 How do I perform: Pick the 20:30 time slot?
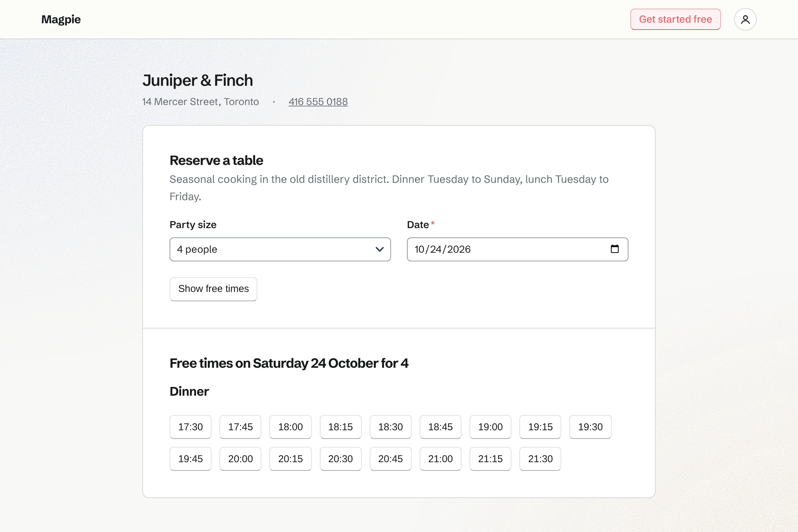coord(340,459)
